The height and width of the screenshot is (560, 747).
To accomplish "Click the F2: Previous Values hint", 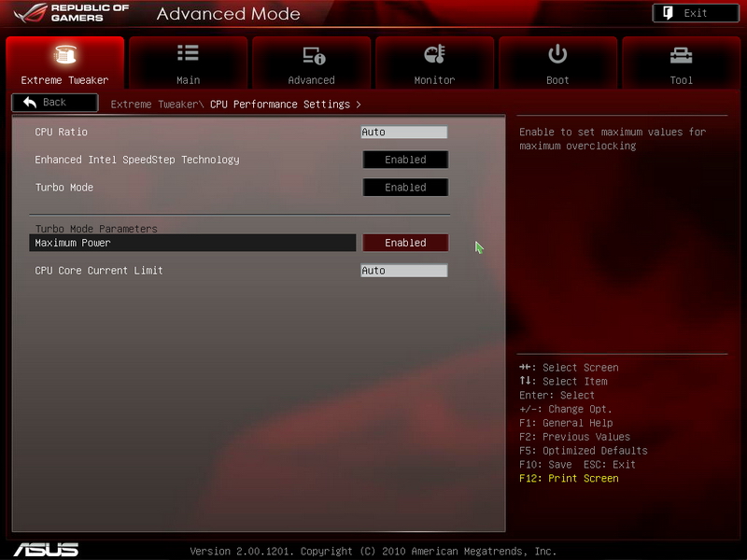I will point(574,437).
